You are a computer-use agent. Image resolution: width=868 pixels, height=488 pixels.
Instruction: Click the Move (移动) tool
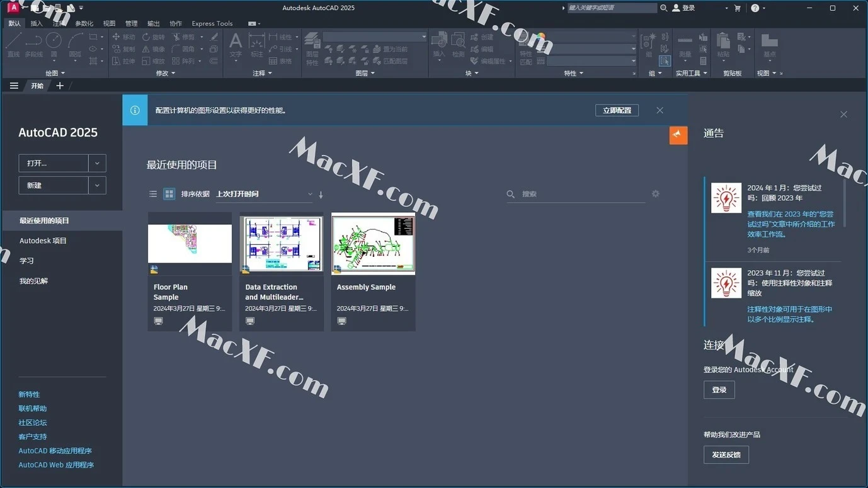coord(124,37)
